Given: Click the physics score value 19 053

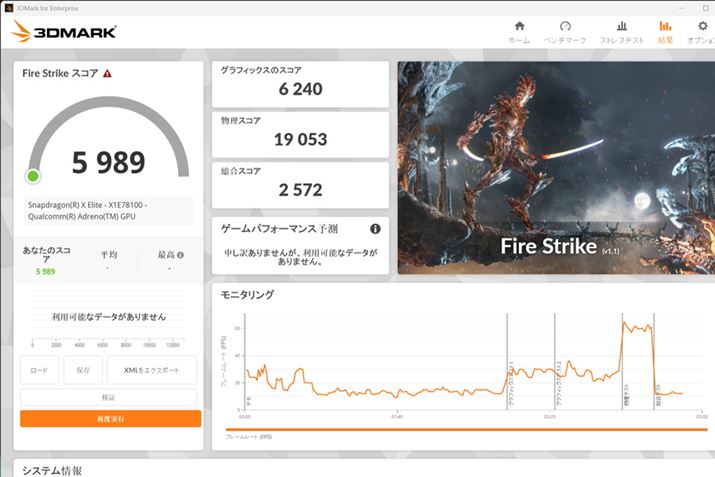Looking at the screenshot, I should 301,140.
